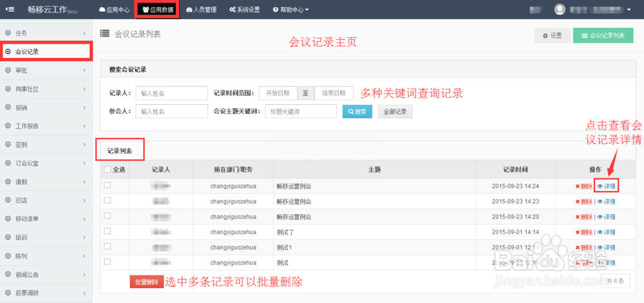Delete the record dated 2015-09-23 14:23
This screenshot has height=303, width=644.
[x=583, y=202]
